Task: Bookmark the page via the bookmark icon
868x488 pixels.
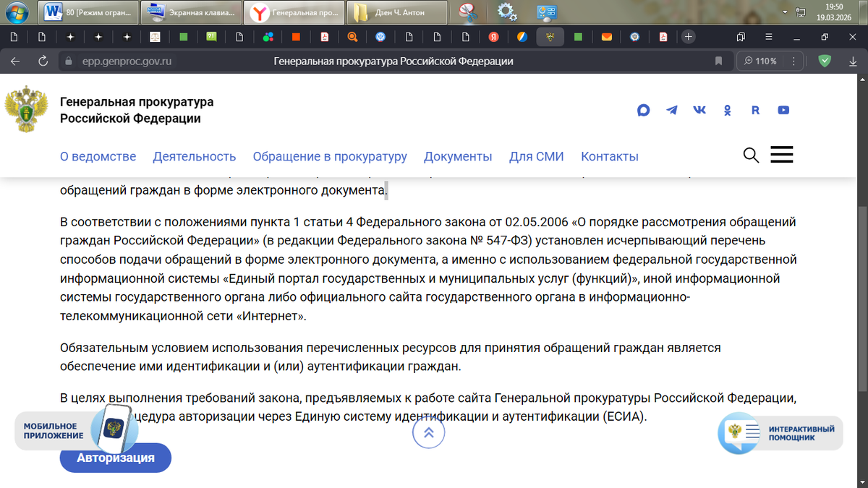Action: [718, 61]
